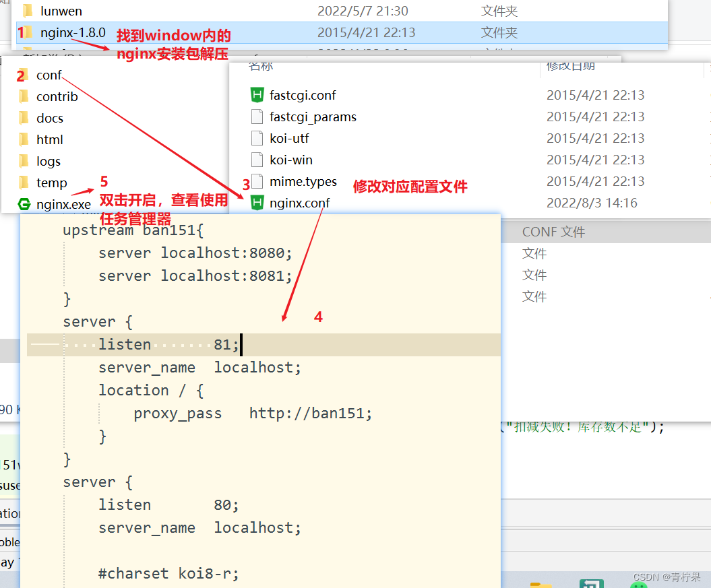Select the docs folder name

coord(50,119)
